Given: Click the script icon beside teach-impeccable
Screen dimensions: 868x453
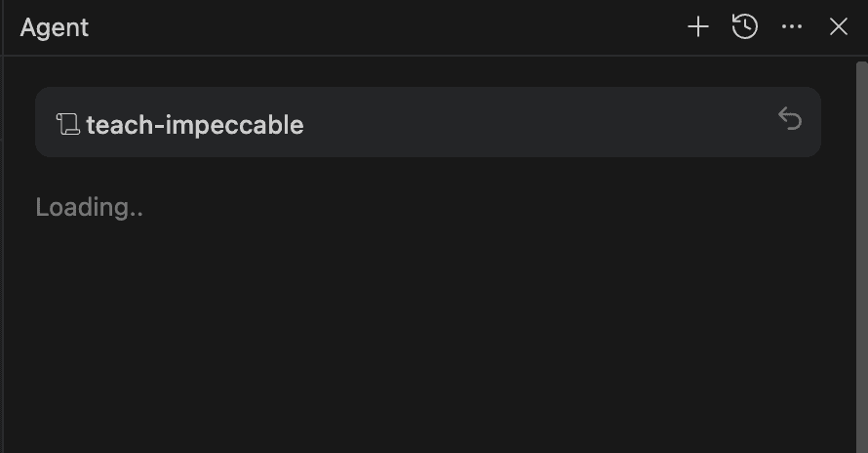Looking at the screenshot, I should pos(67,124).
